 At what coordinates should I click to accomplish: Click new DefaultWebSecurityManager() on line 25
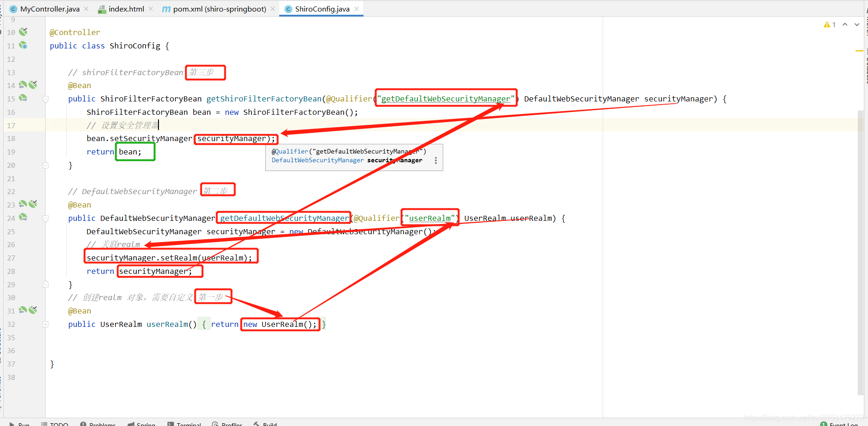click(x=361, y=231)
